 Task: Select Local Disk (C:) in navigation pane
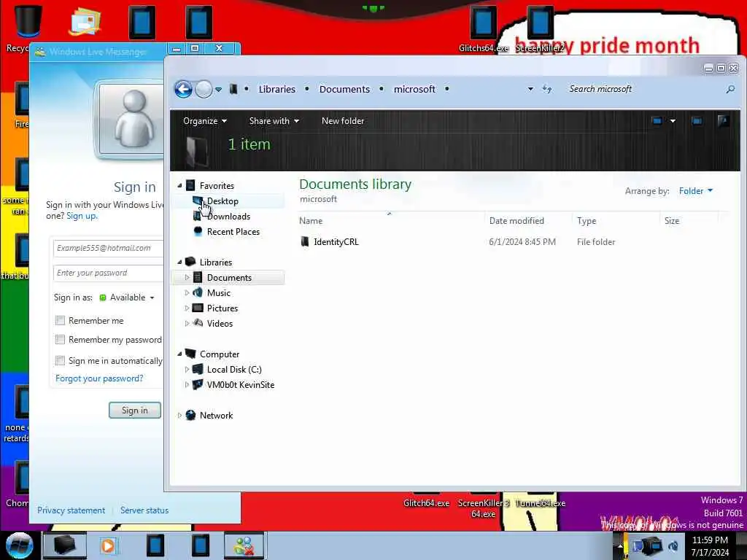(234, 370)
